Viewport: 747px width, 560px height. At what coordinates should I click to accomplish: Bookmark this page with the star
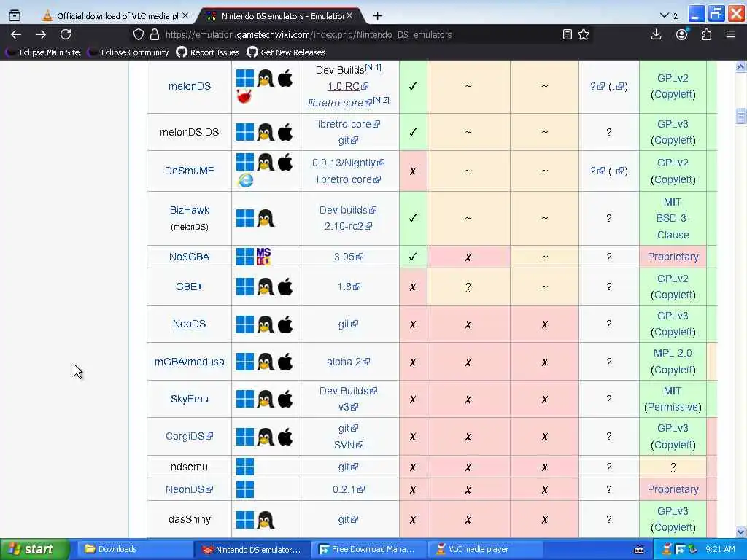click(x=584, y=34)
